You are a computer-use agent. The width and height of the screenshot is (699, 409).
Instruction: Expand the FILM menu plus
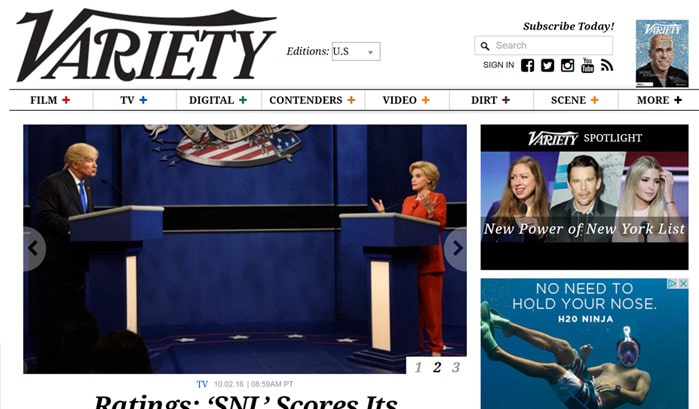[66, 100]
